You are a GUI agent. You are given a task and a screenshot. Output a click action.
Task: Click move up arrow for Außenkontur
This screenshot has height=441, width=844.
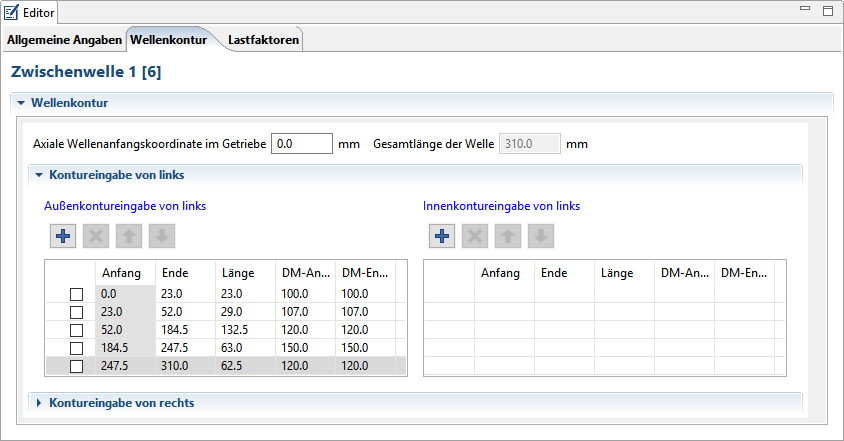(129, 237)
